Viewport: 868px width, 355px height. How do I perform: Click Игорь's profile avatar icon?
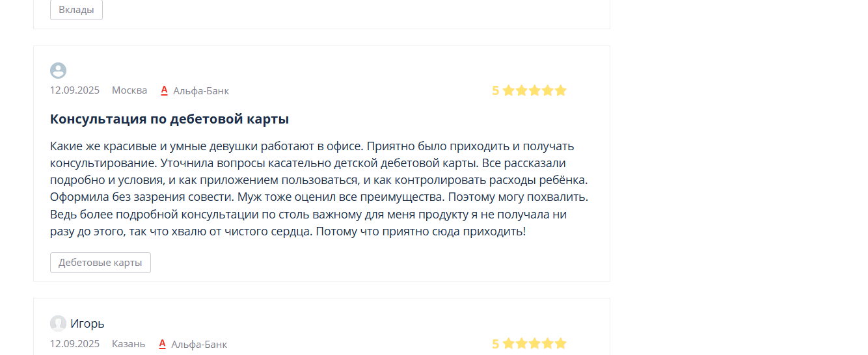coord(58,323)
